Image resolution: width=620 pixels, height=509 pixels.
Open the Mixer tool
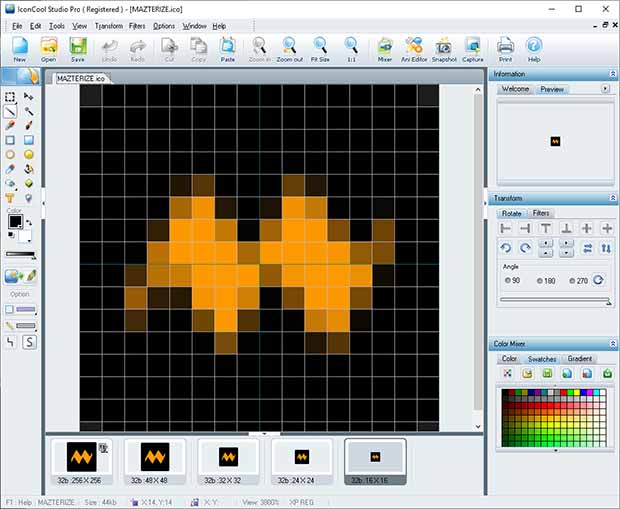(x=384, y=49)
